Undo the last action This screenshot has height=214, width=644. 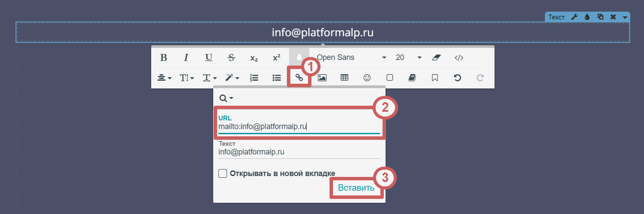(457, 78)
